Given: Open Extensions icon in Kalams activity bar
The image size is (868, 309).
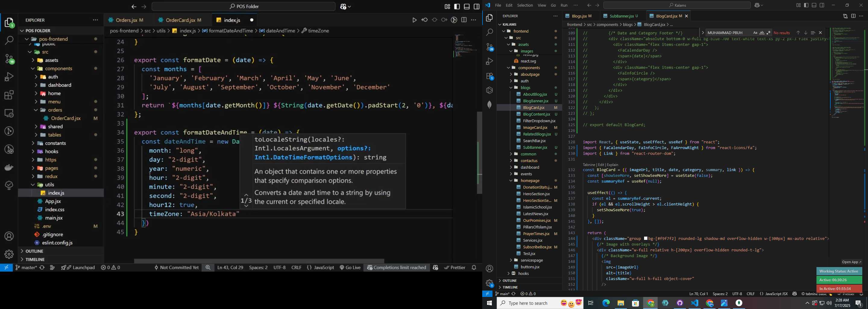Looking at the screenshot, I should click(x=489, y=76).
